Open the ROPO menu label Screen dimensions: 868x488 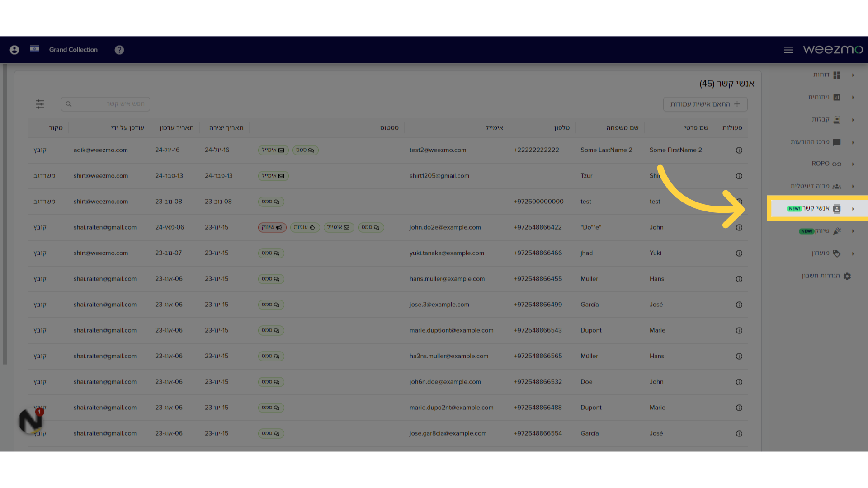(821, 164)
